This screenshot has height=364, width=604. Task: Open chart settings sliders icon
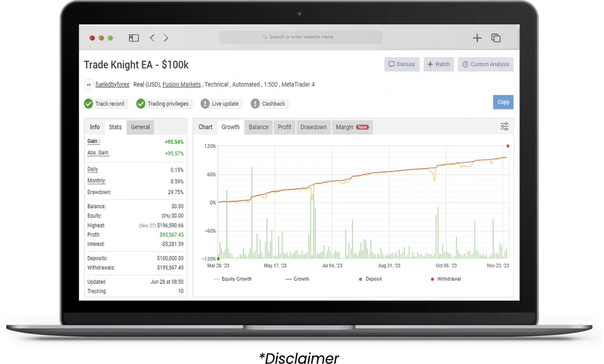(504, 126)
